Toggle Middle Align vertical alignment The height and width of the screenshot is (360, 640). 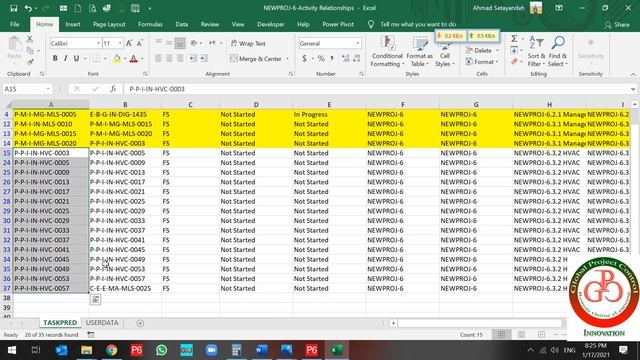(x=169, y=43)
